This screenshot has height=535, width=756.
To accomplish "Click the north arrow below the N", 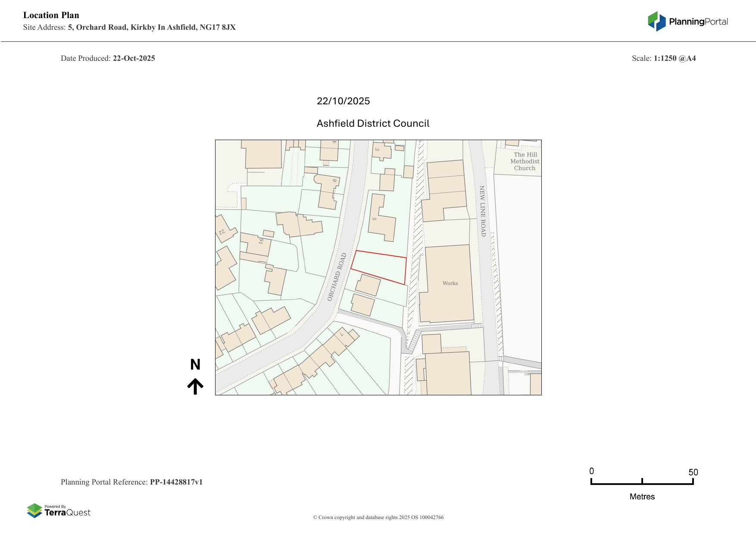I will [195, 386].
